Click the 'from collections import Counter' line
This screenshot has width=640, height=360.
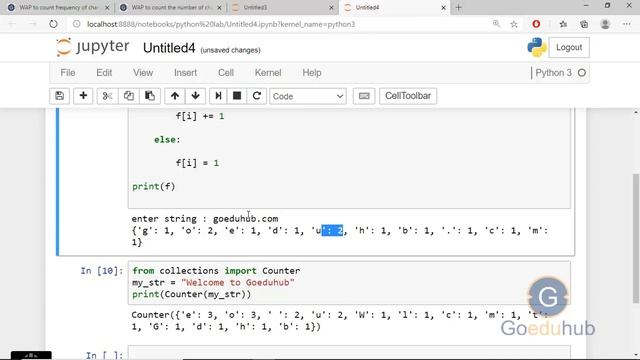tap(216, 271)
